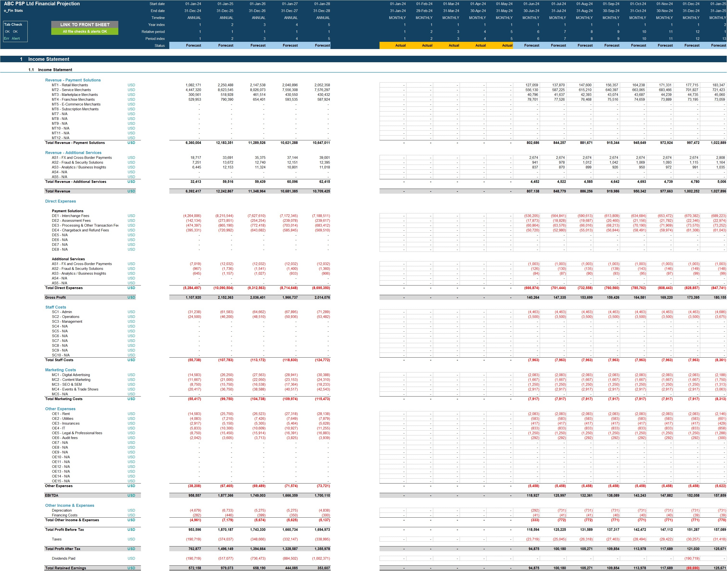
Task: Select the OE5 - Legal & Professional fees label
Action: 77,433
